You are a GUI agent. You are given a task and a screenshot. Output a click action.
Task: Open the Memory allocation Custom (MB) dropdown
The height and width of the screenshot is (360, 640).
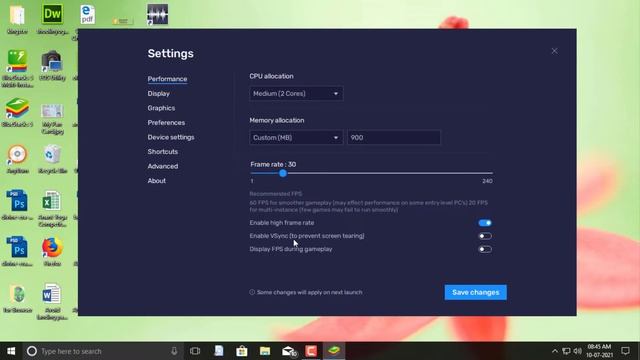tap(296, 138)
